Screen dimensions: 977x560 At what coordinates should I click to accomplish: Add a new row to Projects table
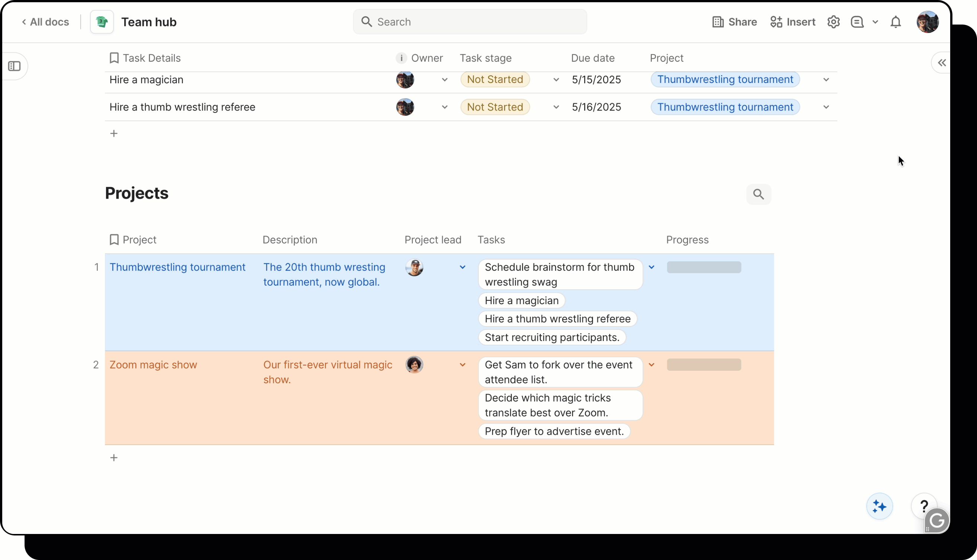point(113,458)
